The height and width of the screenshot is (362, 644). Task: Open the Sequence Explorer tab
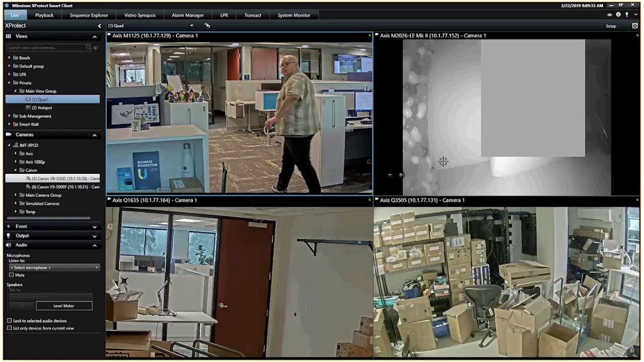pos(89,15)
